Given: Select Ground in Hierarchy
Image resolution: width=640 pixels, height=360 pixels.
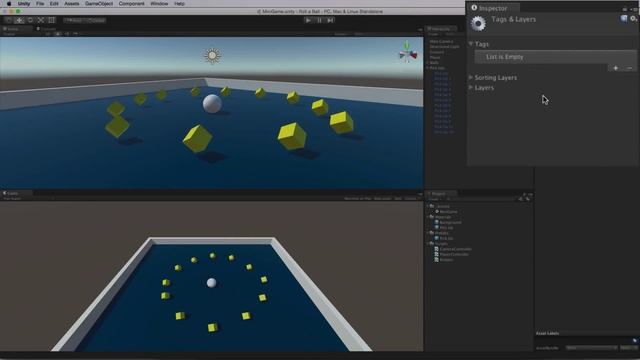Looking at the screenshot, I should [x=436, y=52].
